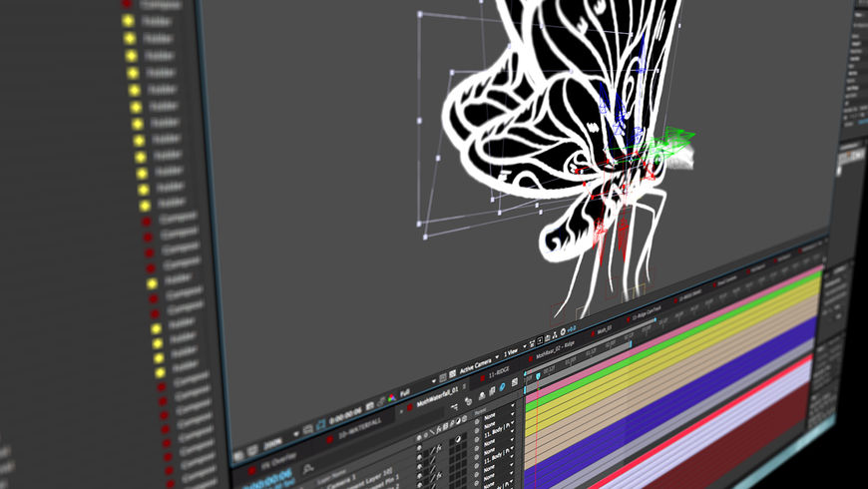Open the 1 View layout dropdown
This screenshot has width=868, height=489.
[512, 352]
